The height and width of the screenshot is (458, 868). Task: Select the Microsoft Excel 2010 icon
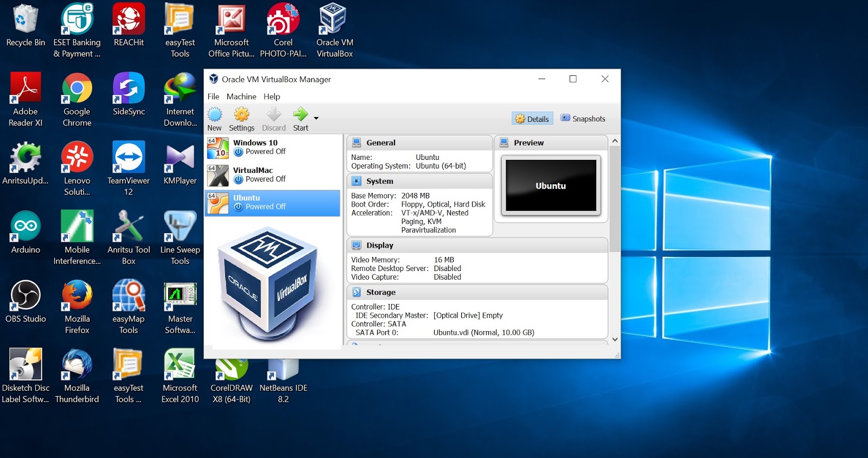[x=180, y=376]
